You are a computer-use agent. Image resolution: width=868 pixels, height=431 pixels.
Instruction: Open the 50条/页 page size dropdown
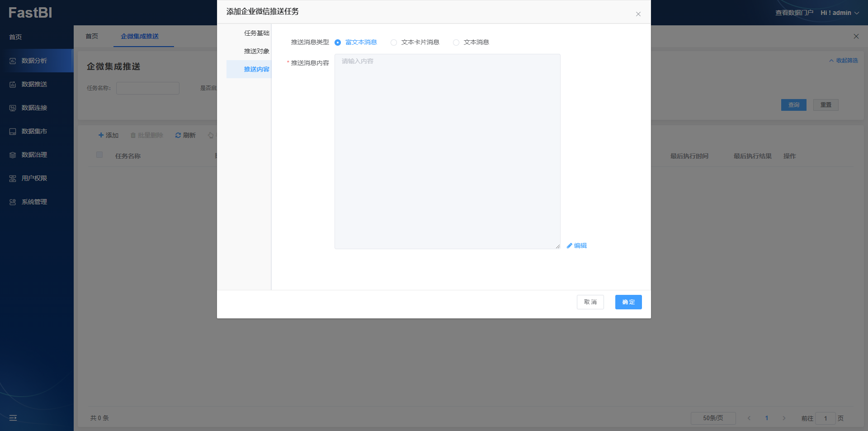713,418
